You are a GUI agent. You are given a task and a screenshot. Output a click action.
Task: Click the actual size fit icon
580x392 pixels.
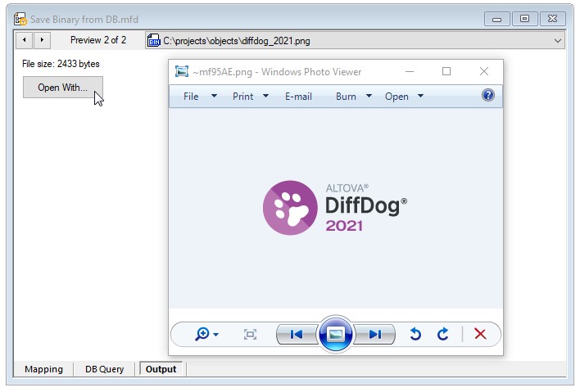coord(250,335)
